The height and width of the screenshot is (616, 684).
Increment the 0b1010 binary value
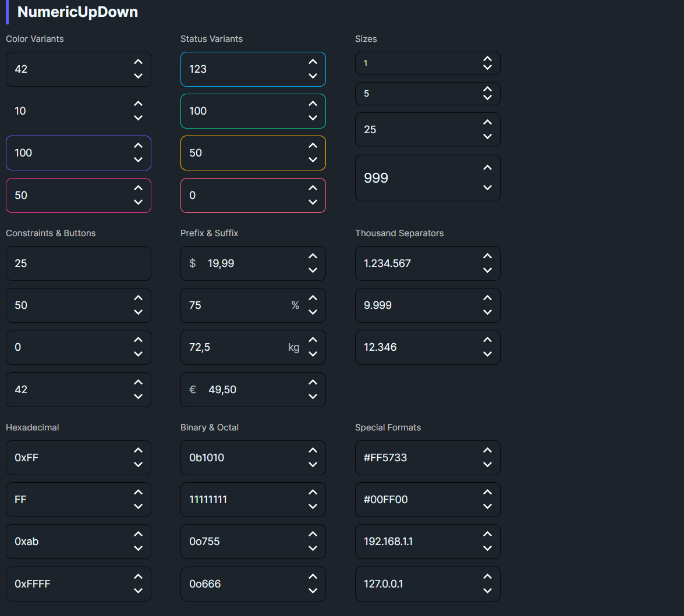tap(313, 451)
